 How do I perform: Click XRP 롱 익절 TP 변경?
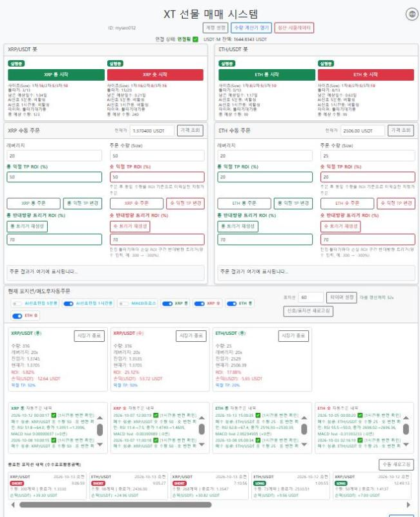(x=83, y=204)
